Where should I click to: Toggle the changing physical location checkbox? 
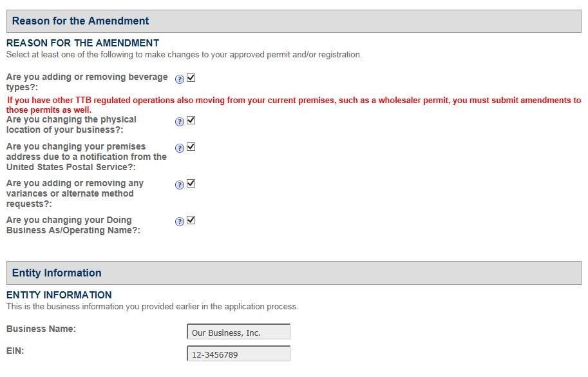191,121
